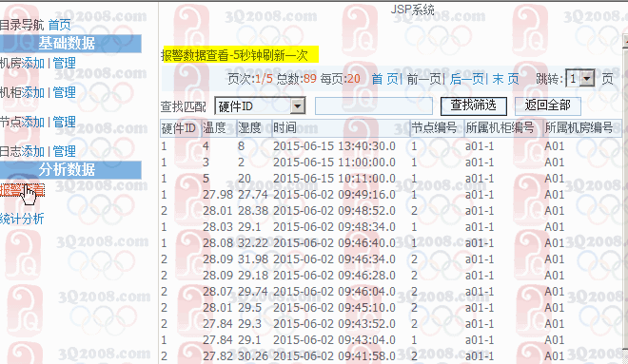The height and width of the screenshot is (364, 628).
Task: Select timestamp 2015-06-02 09:46:40.0
Action: (x=334, y=243)
